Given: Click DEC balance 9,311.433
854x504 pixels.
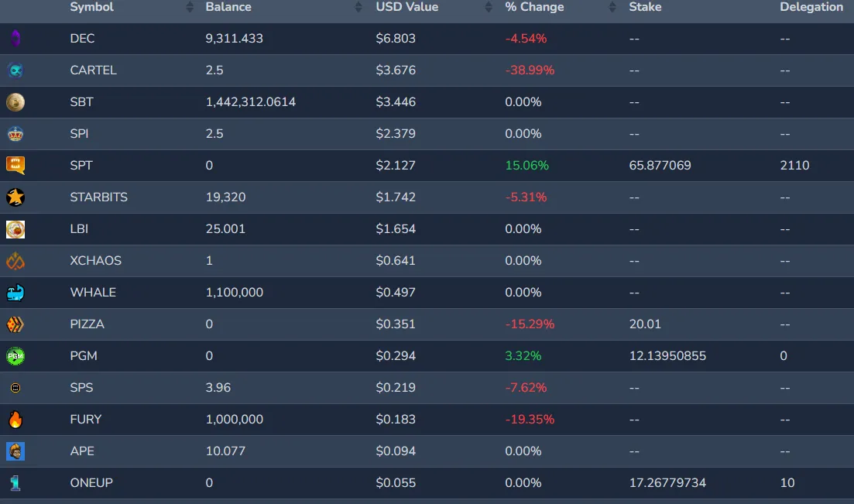Looking at the screenshot, I should pos(234,39).
